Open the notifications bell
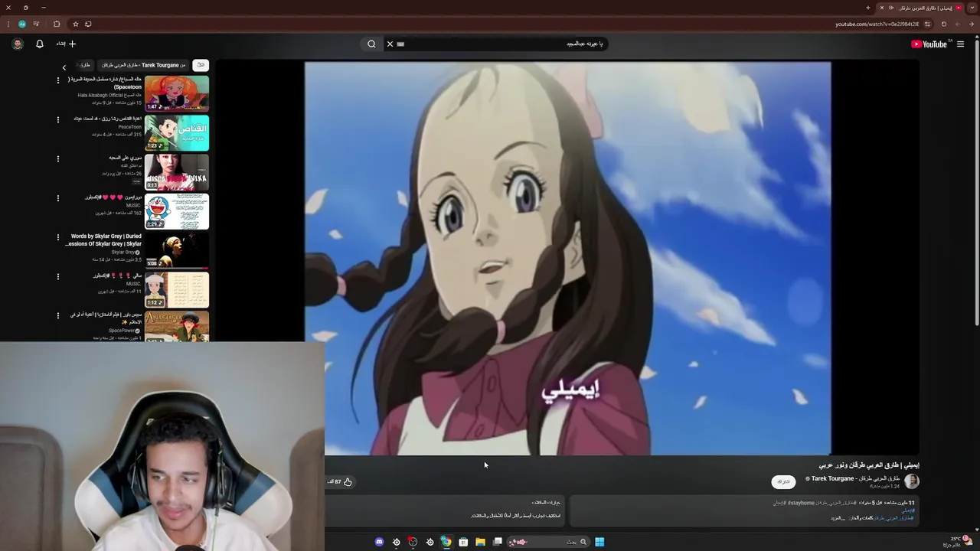The width and height of the screenshot is (980, 551). coord(40,44)
